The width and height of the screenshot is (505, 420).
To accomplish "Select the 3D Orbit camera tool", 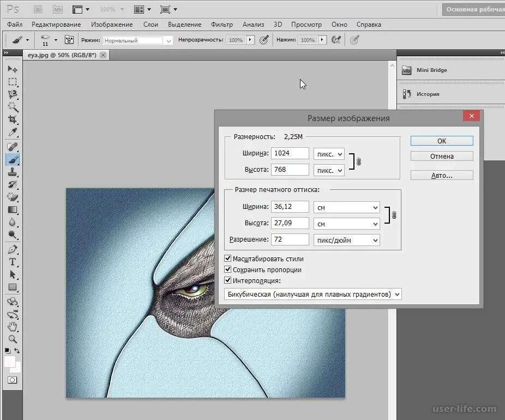I will click(13, 315).
